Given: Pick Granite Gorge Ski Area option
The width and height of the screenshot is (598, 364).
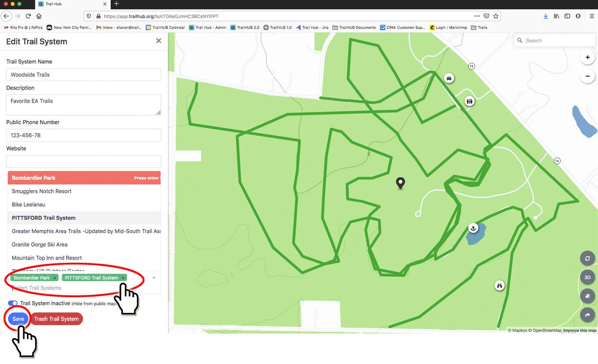Looking at the screenshot, I should point(84,245).
